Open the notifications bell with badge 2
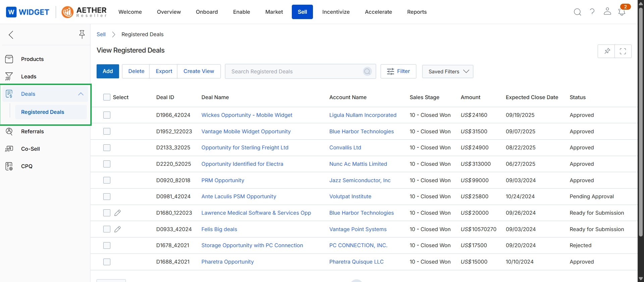 622,12
